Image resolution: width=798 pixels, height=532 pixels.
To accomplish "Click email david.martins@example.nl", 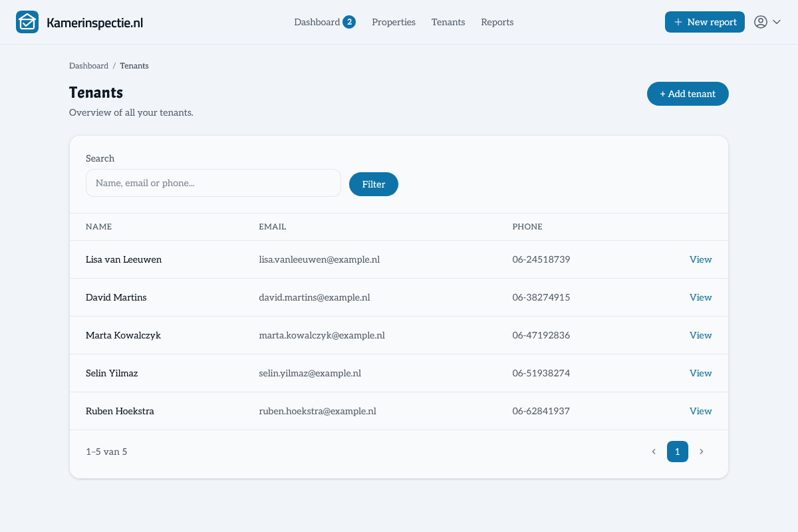I will (315, 297).
